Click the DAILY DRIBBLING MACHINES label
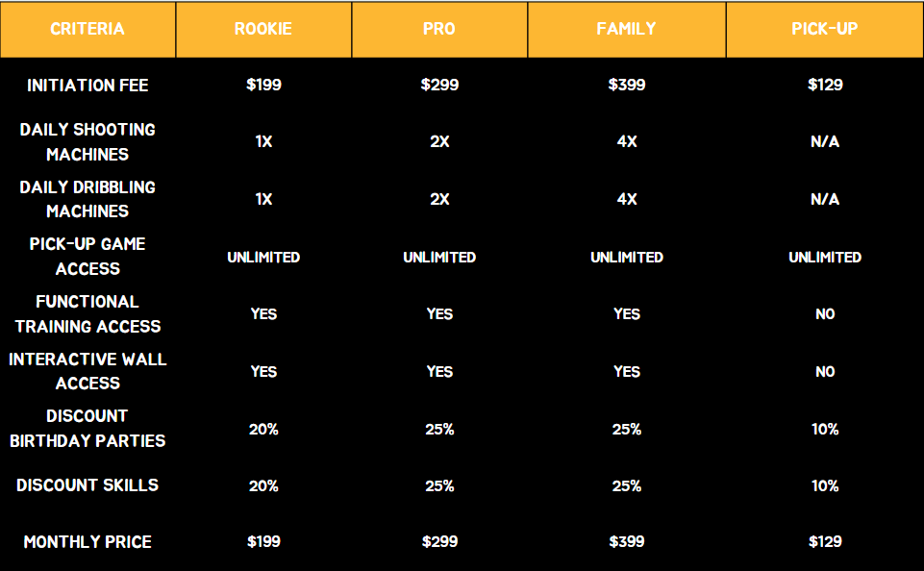The width and height of the screenshot is (924, 571). [87, 199]
